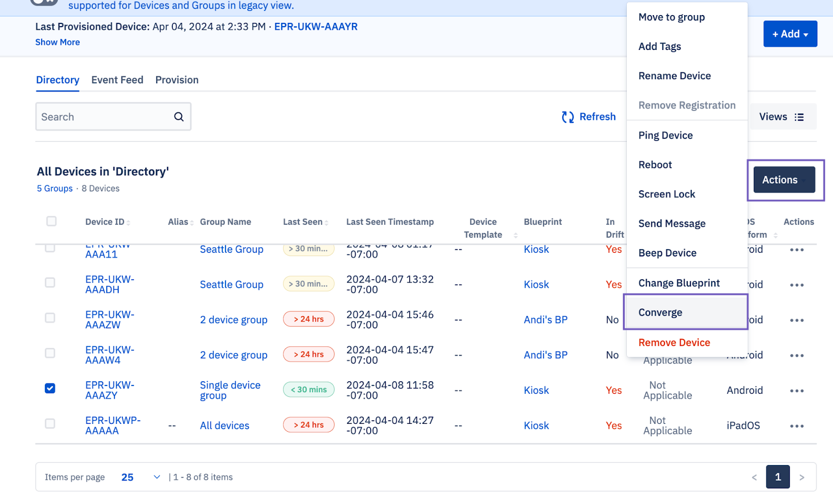Open the Actions dropdown button
The width and height of the screenshot is (833, 504).
(x=784, y=180)
